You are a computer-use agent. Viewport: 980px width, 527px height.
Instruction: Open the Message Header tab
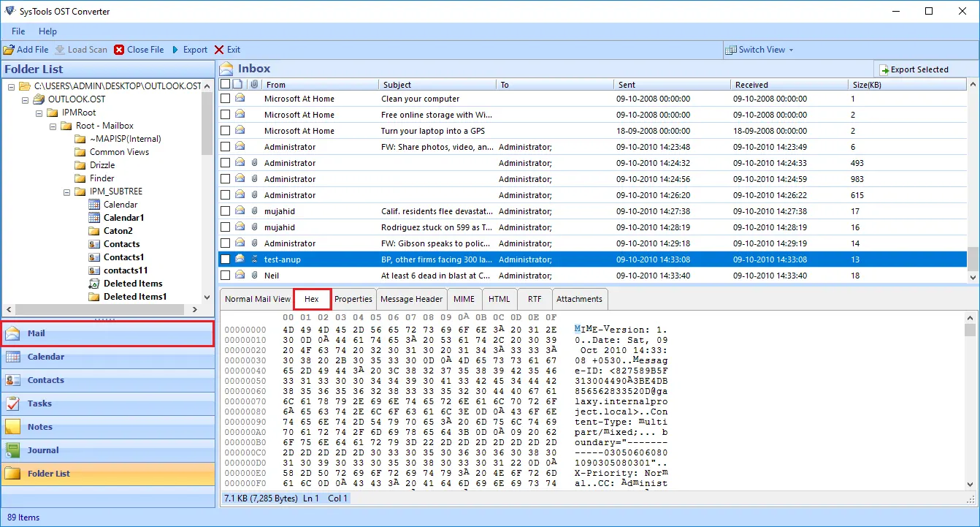(411, 299)
